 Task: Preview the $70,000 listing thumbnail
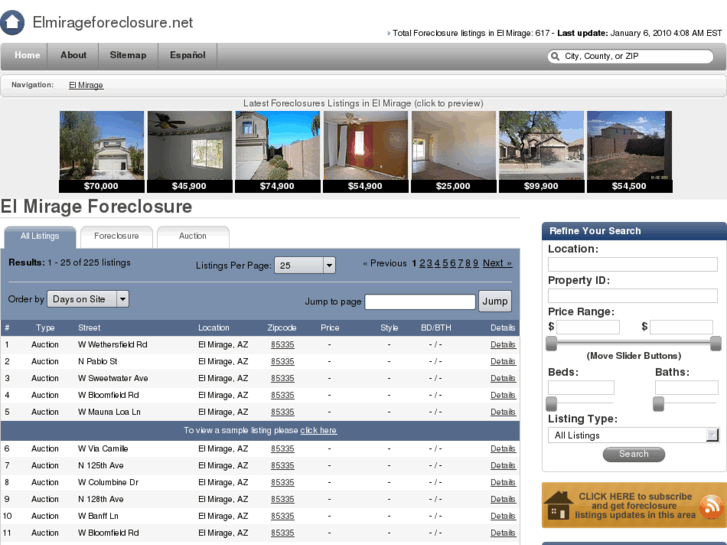click(102, 152)
